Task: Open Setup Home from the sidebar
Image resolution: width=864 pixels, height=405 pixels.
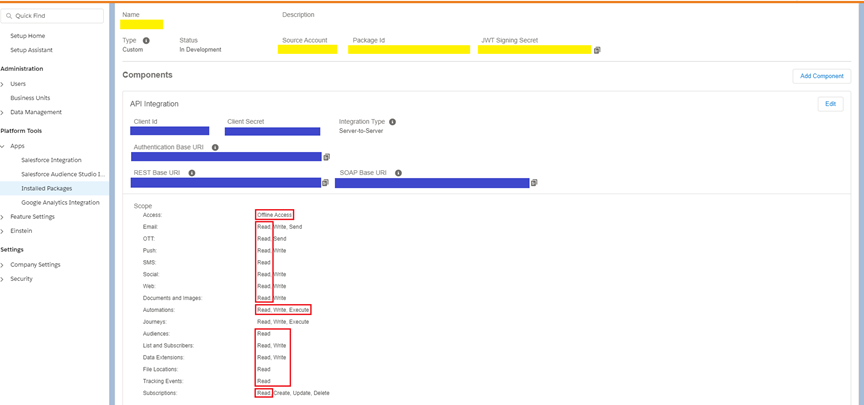Action: click(x=27, y=36)
